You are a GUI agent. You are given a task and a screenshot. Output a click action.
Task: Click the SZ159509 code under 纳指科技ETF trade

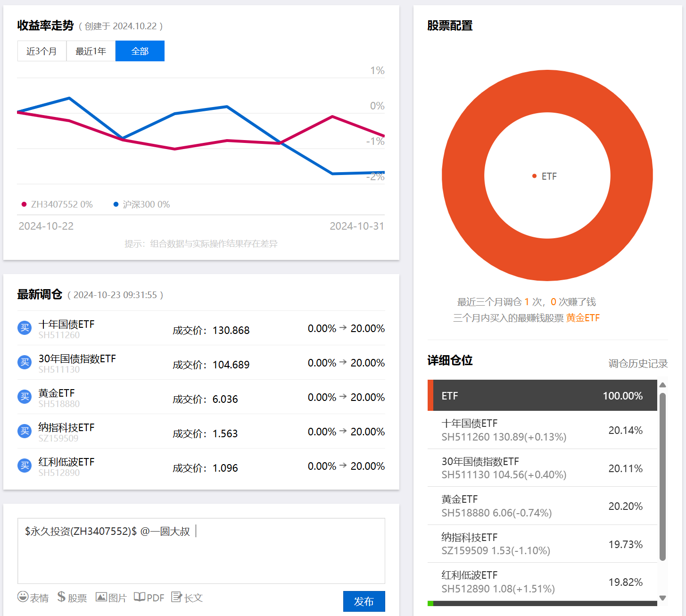point(58,438)
